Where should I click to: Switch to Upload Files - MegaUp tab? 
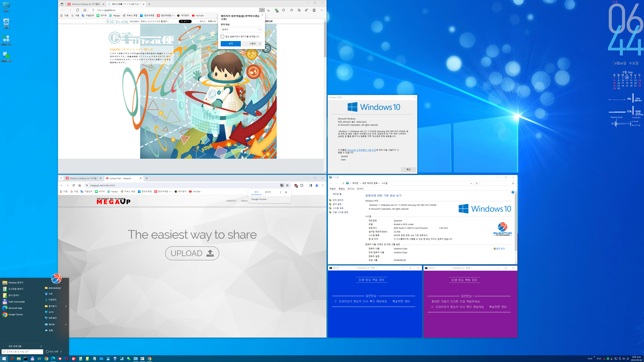123,178
